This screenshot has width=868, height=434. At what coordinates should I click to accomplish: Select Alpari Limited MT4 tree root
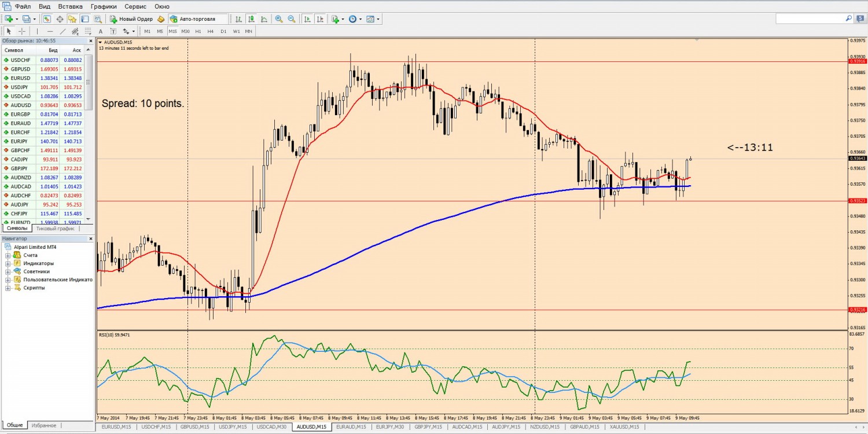[x=31, y=247]
